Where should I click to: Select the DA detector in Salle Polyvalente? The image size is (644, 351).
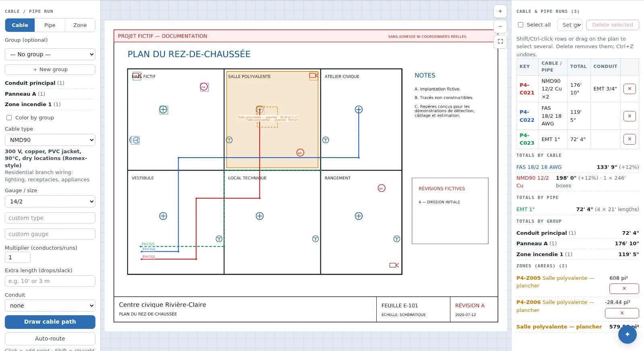tap(300, 153)
